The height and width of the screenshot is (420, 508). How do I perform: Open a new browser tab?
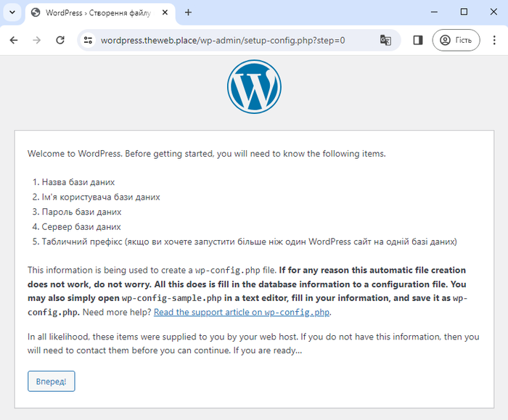(x=188, y=12)
